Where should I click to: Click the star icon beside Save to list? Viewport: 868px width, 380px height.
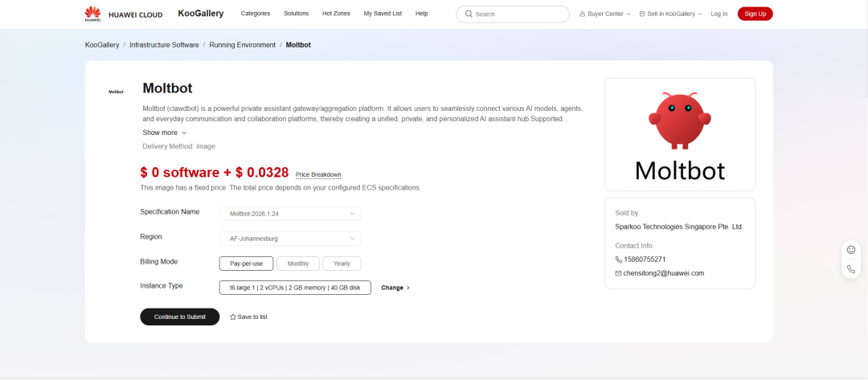pos(232,317)
